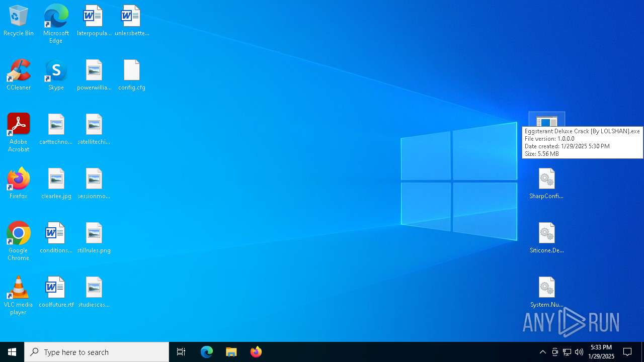Select the stillrules.png image file
The height and width of the screenshot is (362, 644).
point(94,238)
